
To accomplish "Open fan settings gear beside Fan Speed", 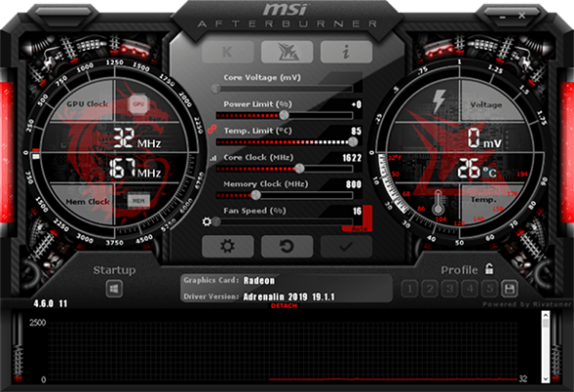I will [207, 221].
